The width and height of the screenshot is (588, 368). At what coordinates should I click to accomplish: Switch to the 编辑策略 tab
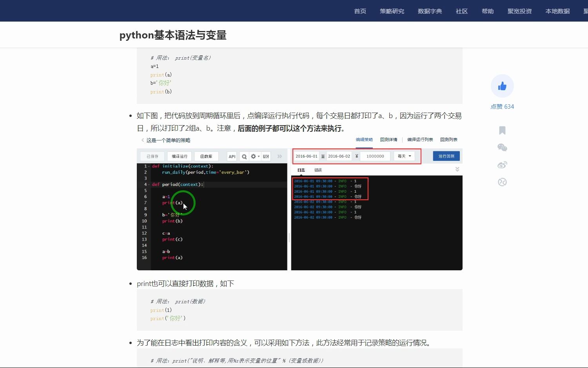364,140
